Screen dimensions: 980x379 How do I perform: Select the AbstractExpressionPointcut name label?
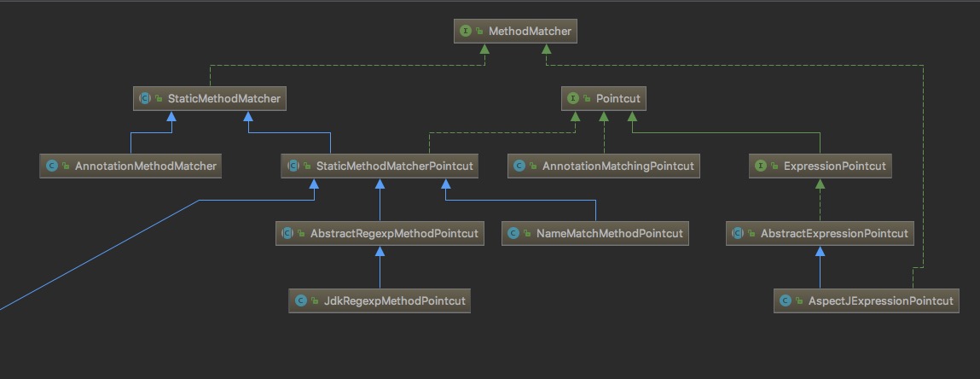(x=834, y=233)
